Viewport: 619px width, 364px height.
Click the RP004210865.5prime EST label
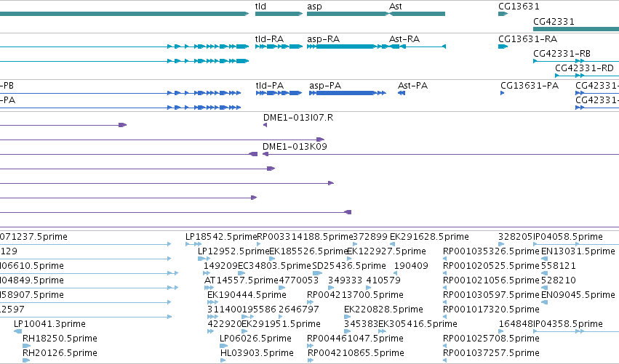click(356, 353)
